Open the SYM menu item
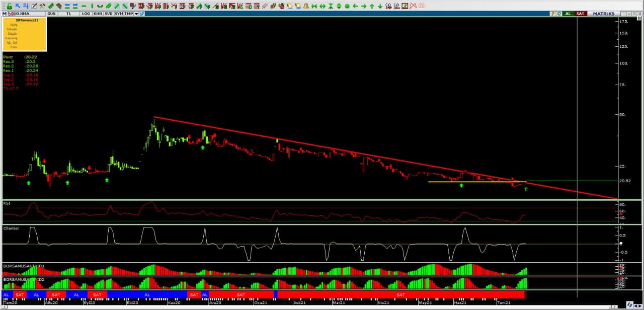Viewport: 644px width, 310px height. click(119, 14)
